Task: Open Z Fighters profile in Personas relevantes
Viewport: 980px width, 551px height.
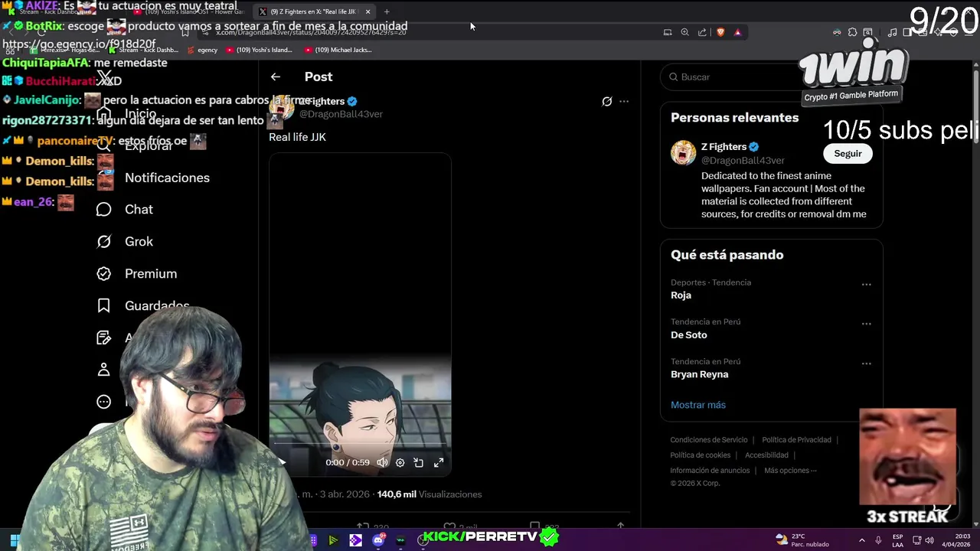Action: click(724, 147)
